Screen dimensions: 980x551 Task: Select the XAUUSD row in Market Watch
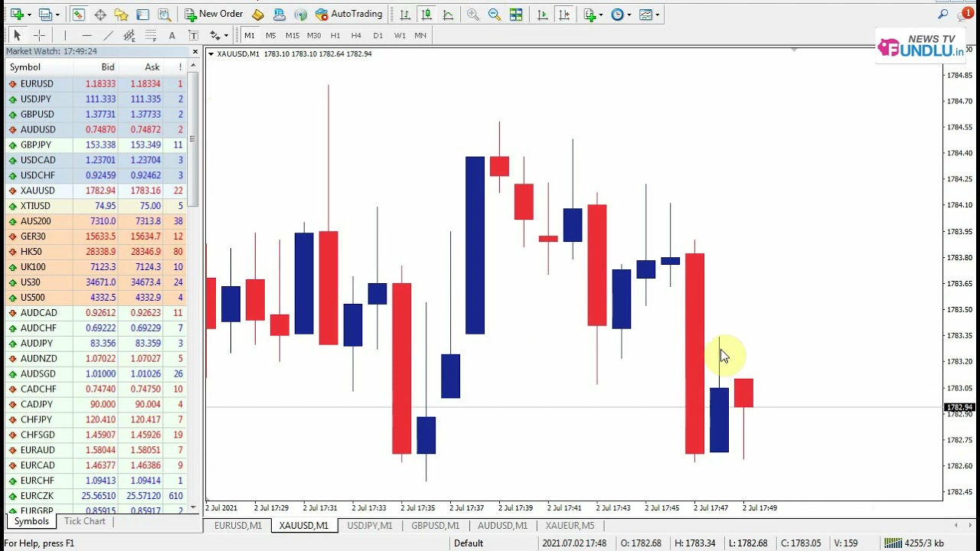tap(95, 191)
